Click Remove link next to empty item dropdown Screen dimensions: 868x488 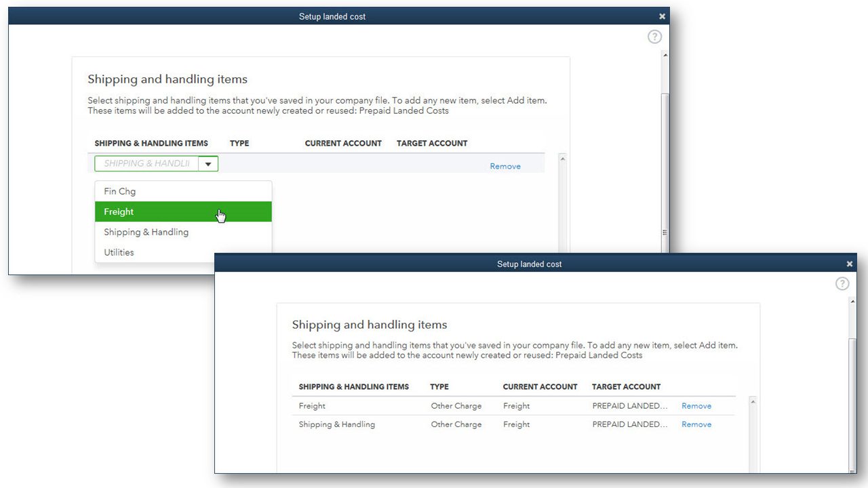[x=505, y=166]
